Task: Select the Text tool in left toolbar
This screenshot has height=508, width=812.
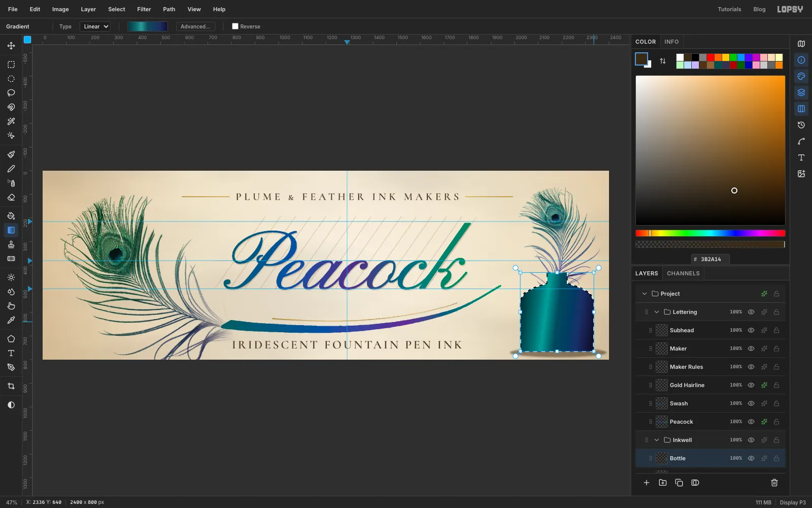Action: pyautogui.click(x=11, y=353)
